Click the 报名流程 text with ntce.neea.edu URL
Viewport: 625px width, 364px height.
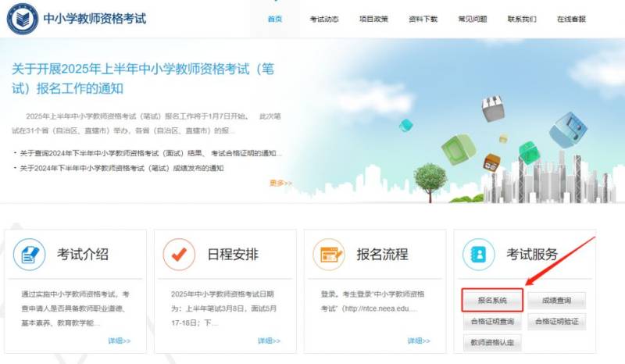(373, 301)
